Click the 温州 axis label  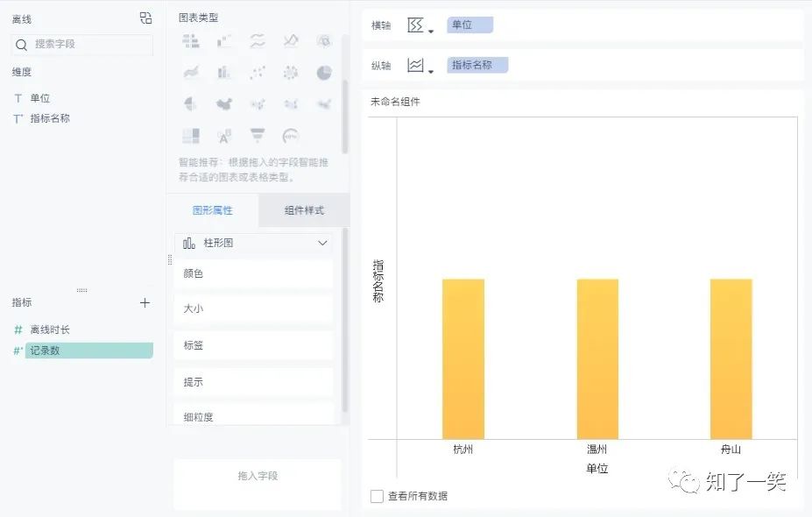(597, 450)
